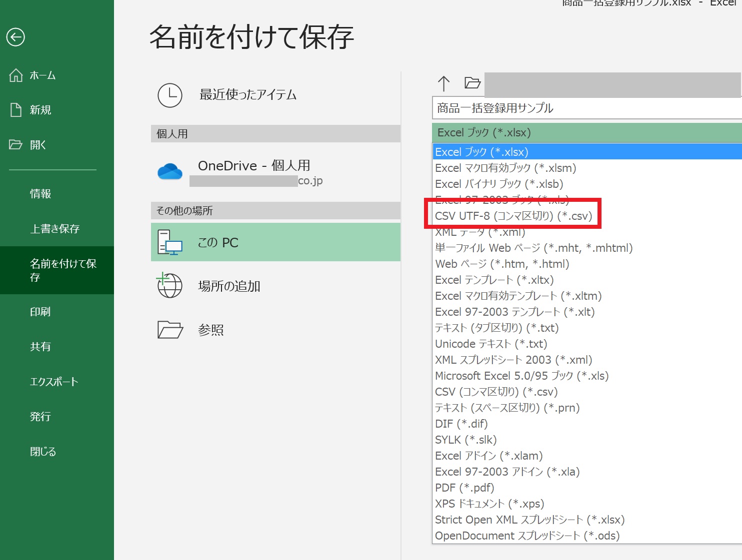Click the Browse folder icon
The image size is (742, 560).
(170, 330)
